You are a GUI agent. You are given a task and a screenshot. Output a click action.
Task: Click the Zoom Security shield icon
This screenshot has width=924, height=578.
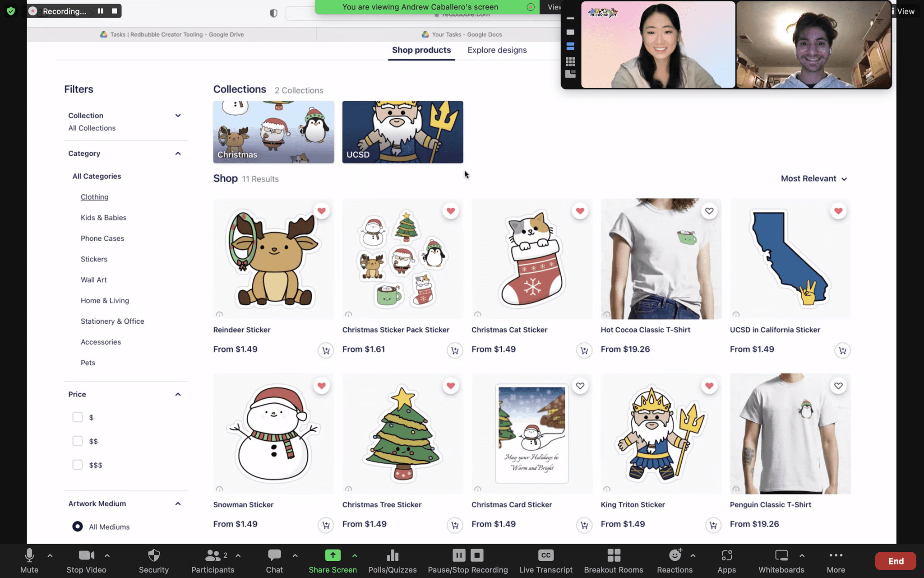(153, 555)
